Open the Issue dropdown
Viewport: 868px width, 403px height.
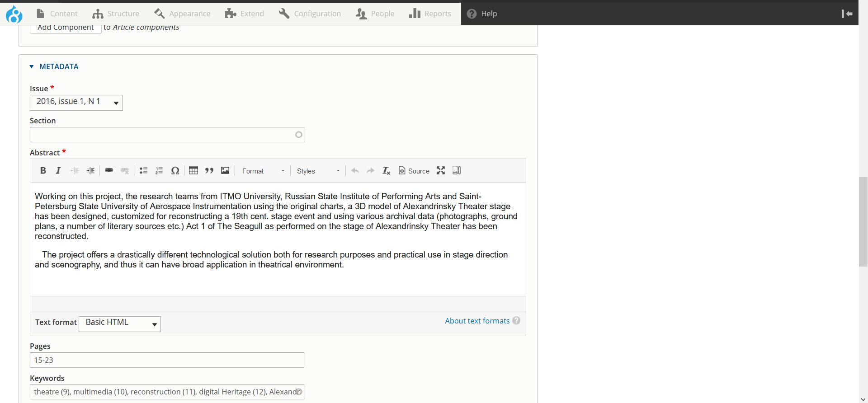click(x=76, y=103)
